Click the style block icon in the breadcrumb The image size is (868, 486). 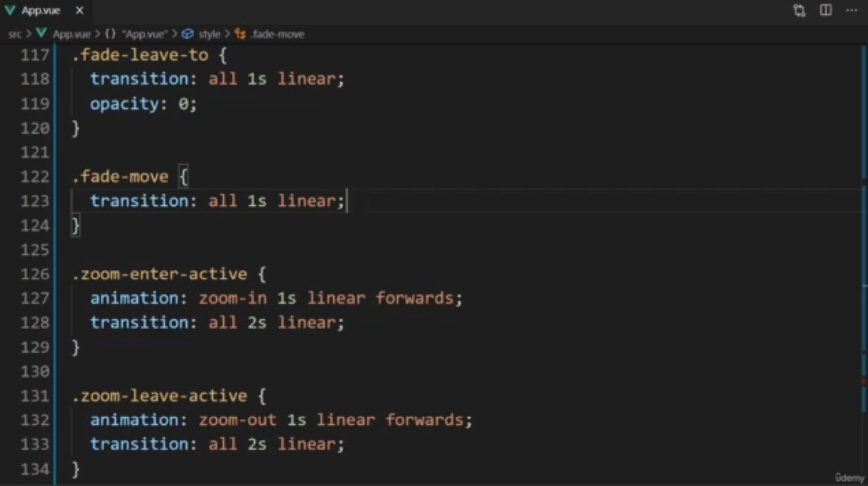[x=187, y=34]
